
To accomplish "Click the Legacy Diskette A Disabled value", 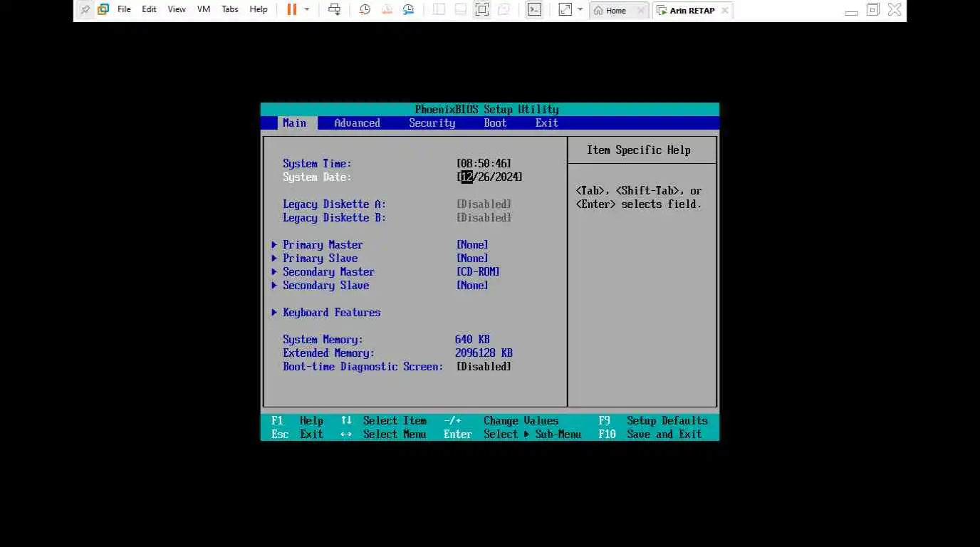I will [484, 204].
